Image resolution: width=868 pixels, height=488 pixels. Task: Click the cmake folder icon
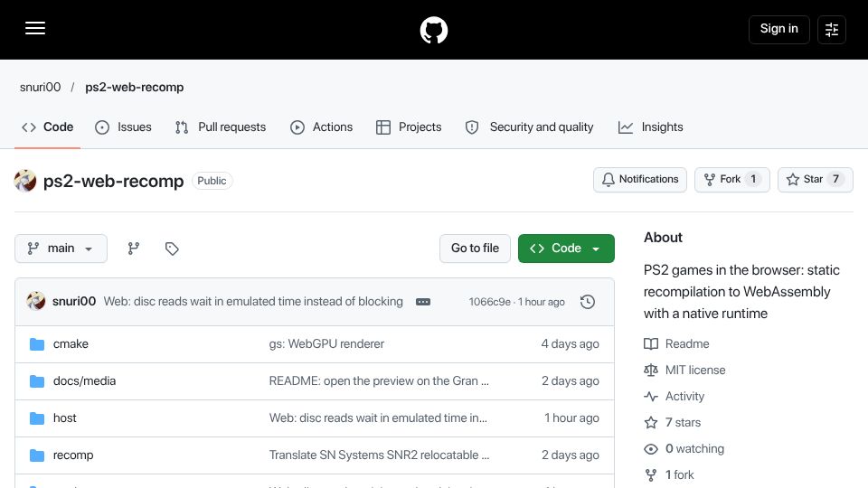pos(37,344)
